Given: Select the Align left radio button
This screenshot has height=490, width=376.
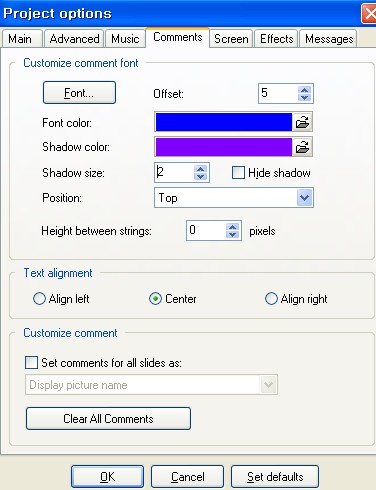Looking at the screenshot, I should coord(39,299).
